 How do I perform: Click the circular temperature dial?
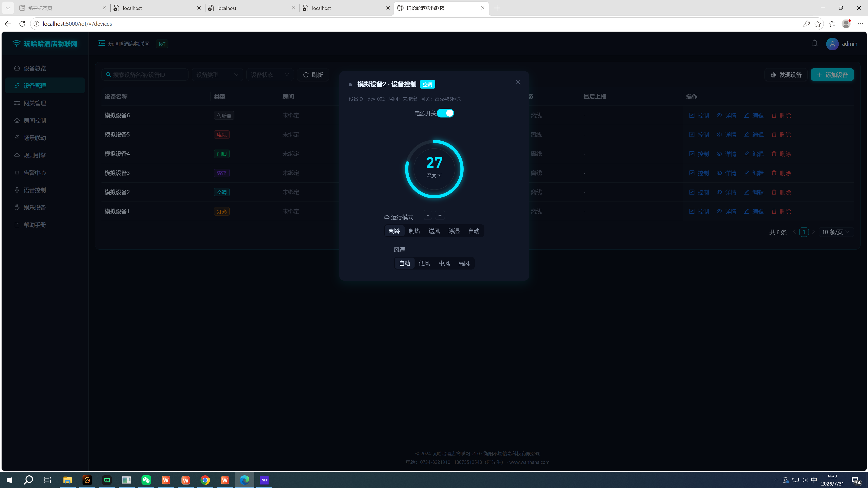click(434, 169)
